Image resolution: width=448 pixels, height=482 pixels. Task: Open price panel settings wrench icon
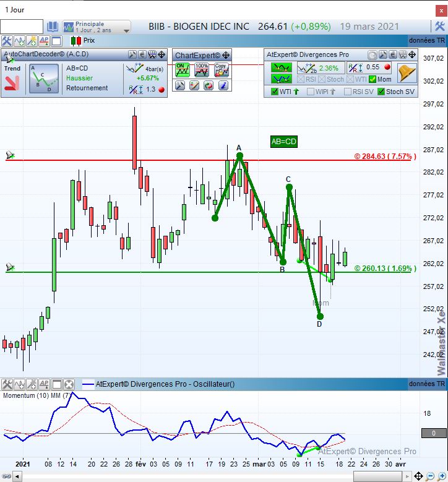(7, 41)
